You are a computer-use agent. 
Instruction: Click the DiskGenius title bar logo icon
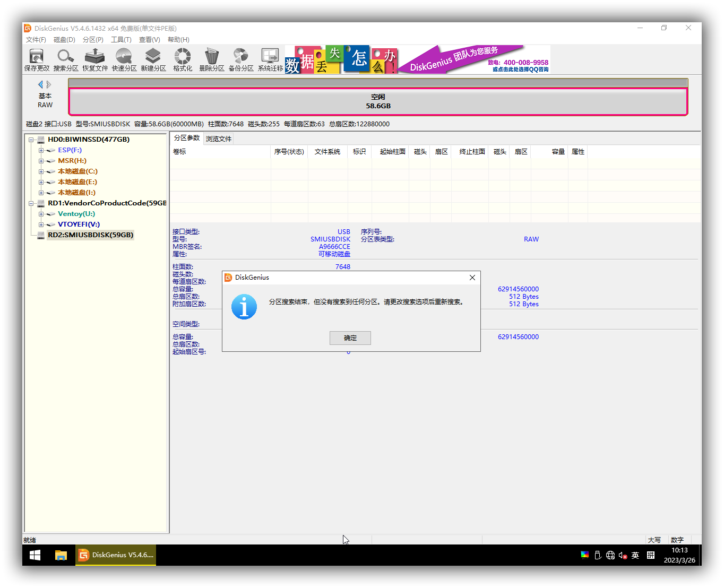coord(28,28)
